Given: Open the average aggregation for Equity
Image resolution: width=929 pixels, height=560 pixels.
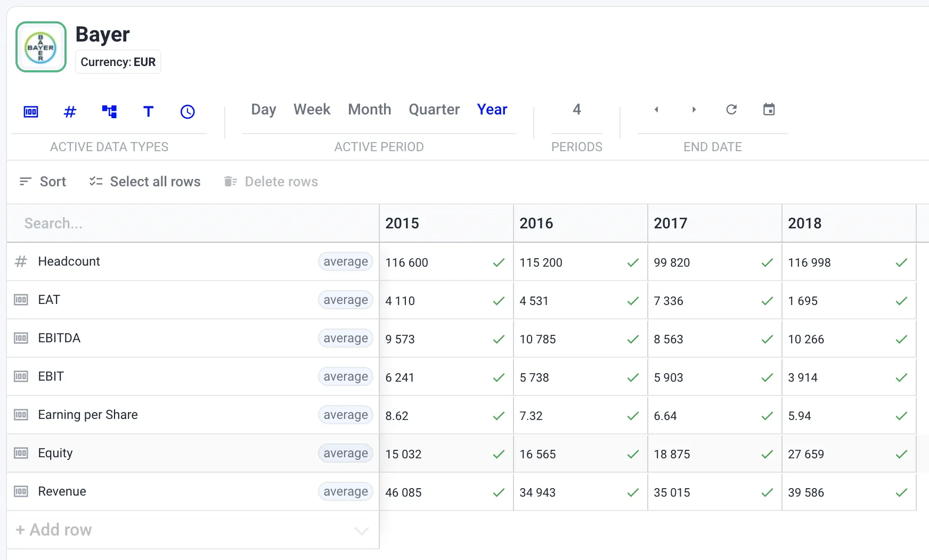Looking at the screenshot, I should 346,453.
